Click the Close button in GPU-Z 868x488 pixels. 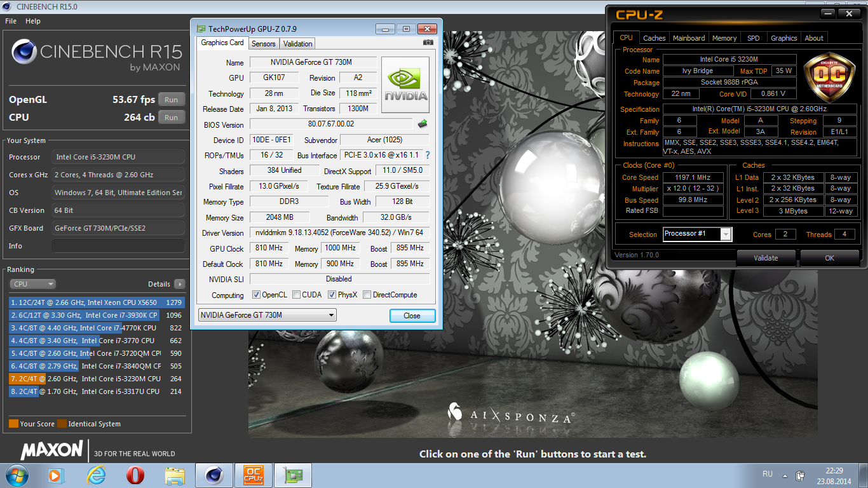click(x=412, y=315)
